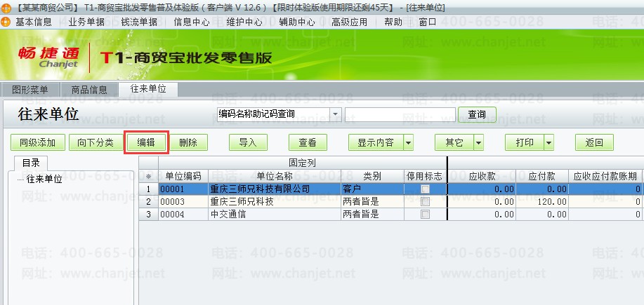Toggle 停用标志 checkbox for 中交通信
Viewport: 644px width, 305px height.
click(x=425, y=214)
